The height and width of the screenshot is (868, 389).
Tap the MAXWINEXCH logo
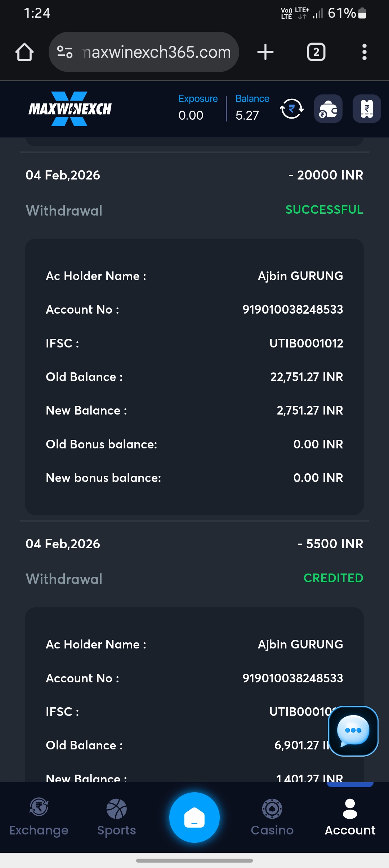click(x=70, y=109)
